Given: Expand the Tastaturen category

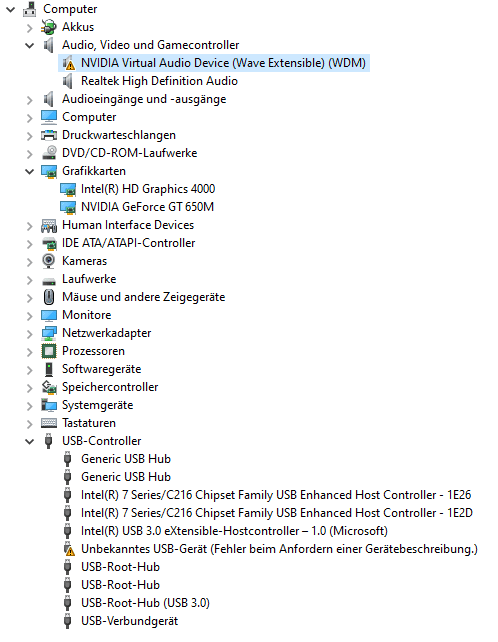Looking at the screenshot, I should click(x=29, y=424).
